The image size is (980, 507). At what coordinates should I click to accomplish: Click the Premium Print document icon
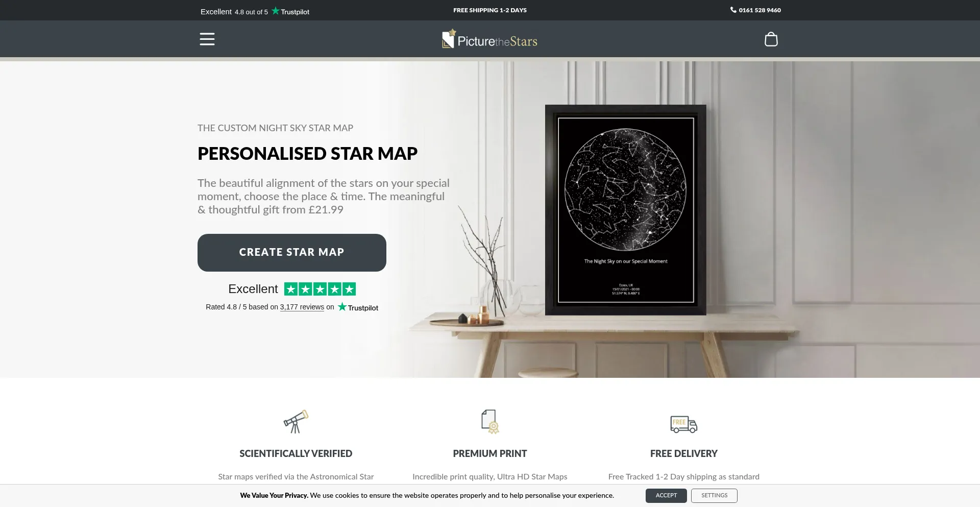[x=490, y=422]
